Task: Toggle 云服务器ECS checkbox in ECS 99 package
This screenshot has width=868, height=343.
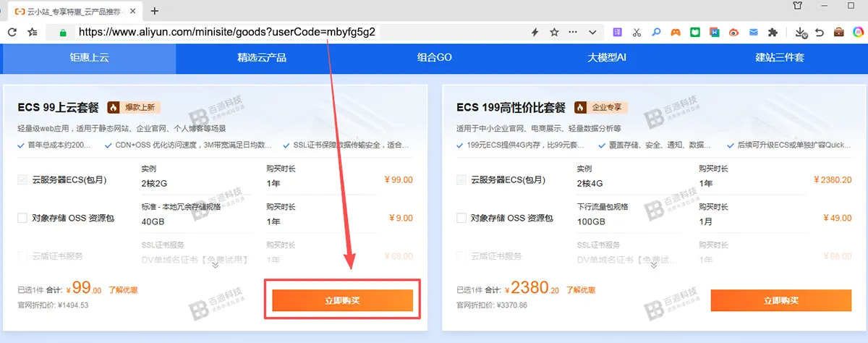Action: [22, 179]
